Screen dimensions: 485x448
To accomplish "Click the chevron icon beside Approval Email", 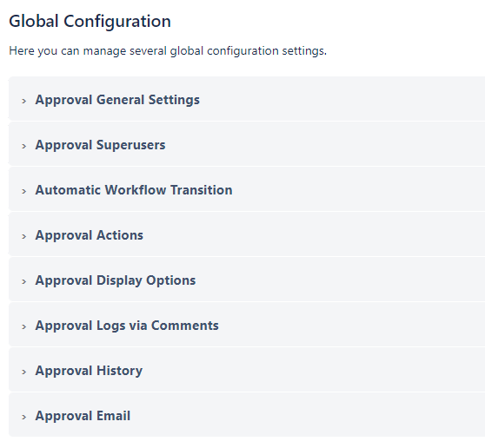I will coord(23,417).
